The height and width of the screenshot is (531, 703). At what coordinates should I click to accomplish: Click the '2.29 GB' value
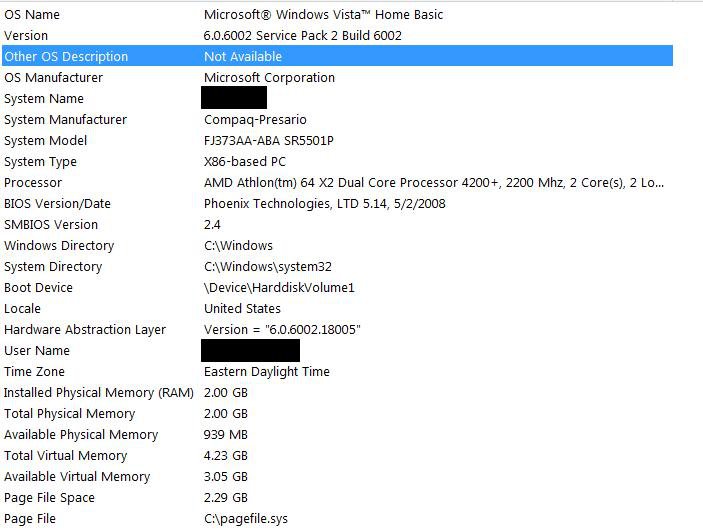pos(226,498)
